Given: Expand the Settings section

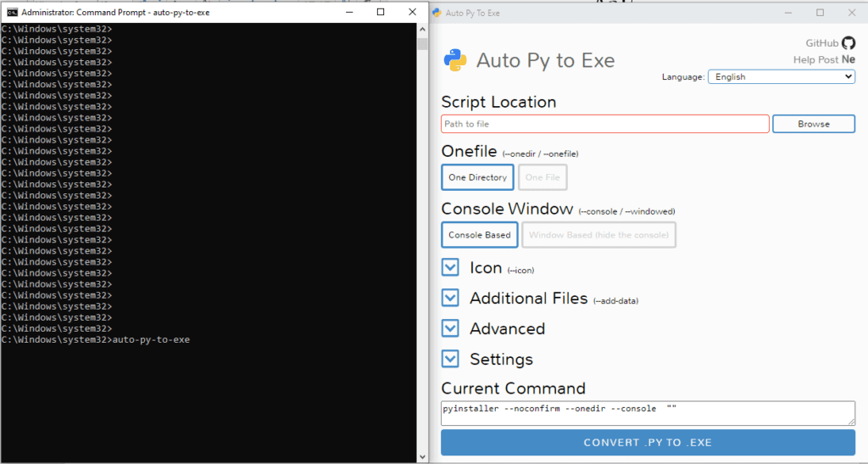Looking at the screenshot, I should tap(450, 359).
